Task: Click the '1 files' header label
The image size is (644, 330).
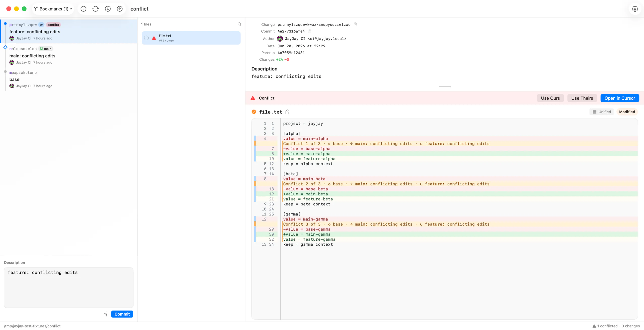Action: coord(146,24)
